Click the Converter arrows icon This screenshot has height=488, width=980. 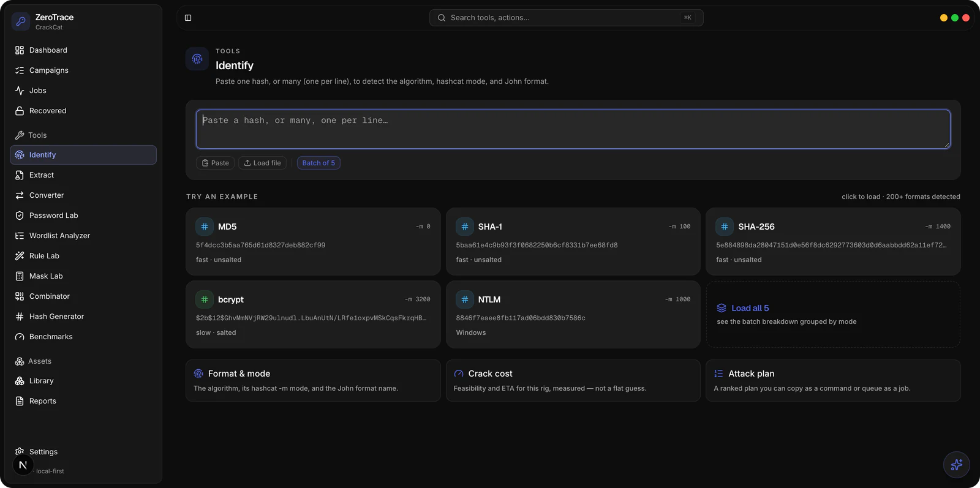(20, 195)
